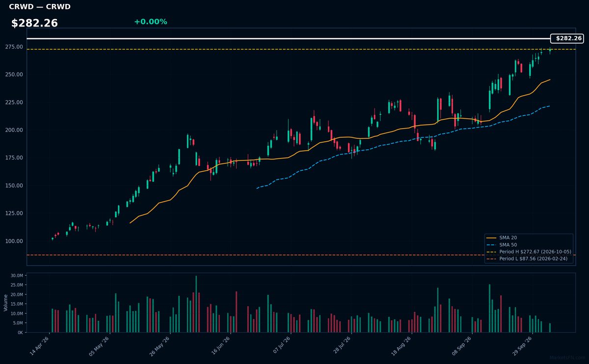
Task: Select the 250.00 price axis label
Action: [x=14, y=75]
